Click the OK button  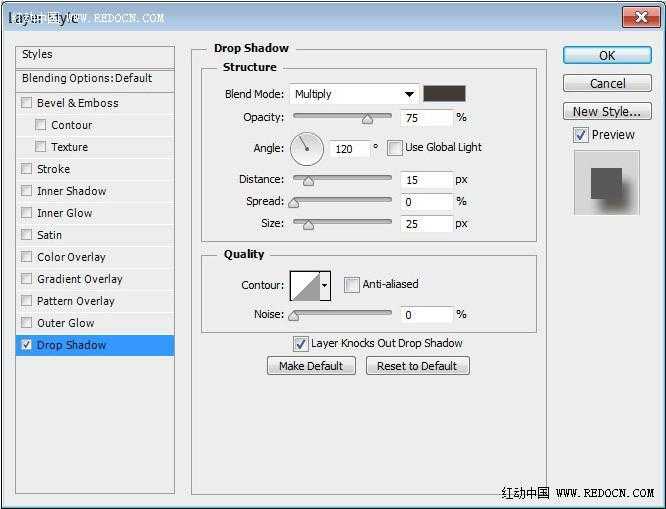click(607, 55)
